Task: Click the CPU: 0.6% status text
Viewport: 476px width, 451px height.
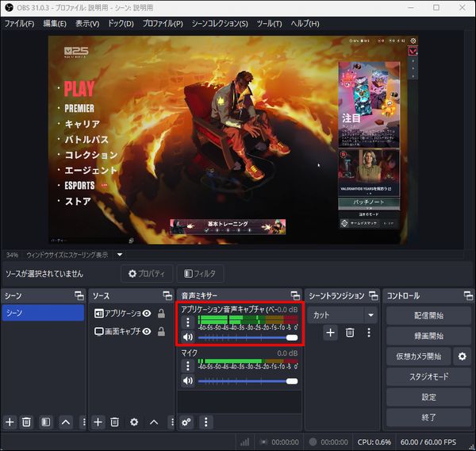Action: tap(374, 442)
